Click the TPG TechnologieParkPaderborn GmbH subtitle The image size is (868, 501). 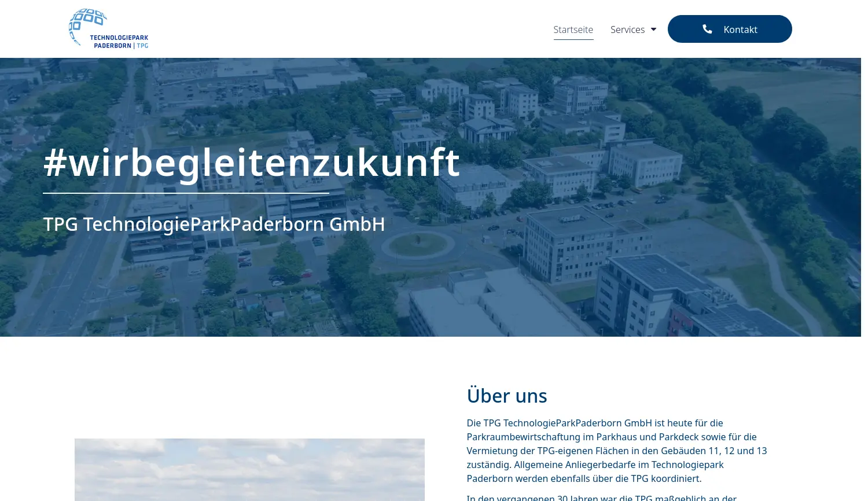click(214, 224)
